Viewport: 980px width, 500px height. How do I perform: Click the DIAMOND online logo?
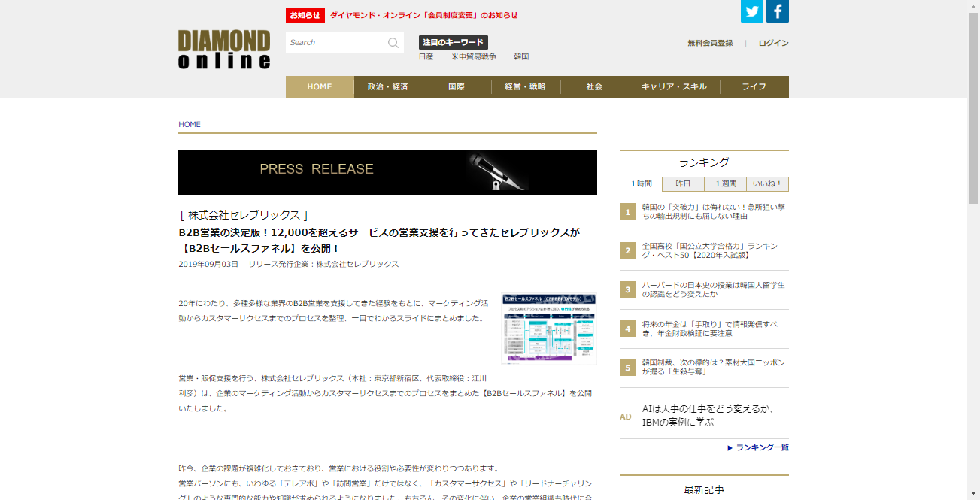coord(224,50)
